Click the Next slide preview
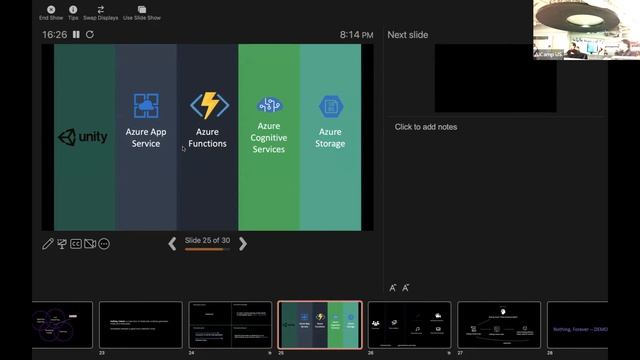Screen dimensions: 640x360 coord(496,78)
